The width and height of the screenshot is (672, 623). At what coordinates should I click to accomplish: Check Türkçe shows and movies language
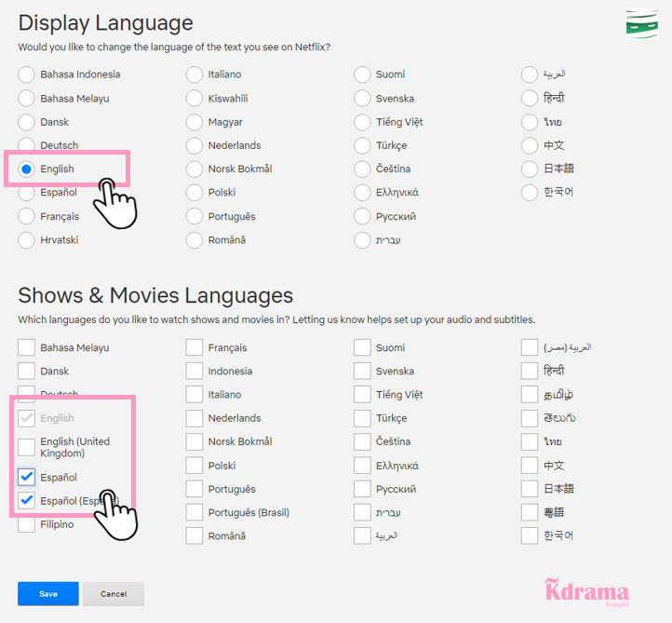point(362,418)
